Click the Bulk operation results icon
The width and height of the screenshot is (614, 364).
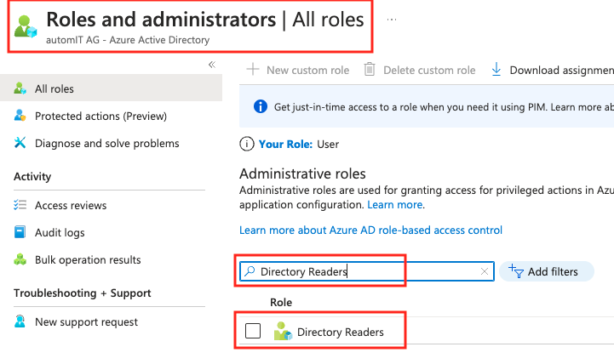pos(20,259)
